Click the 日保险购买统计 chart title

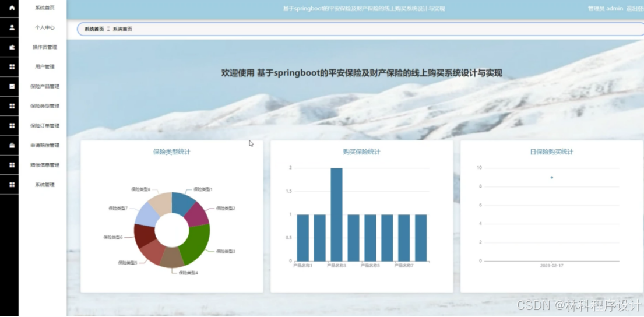coord(551,152)
